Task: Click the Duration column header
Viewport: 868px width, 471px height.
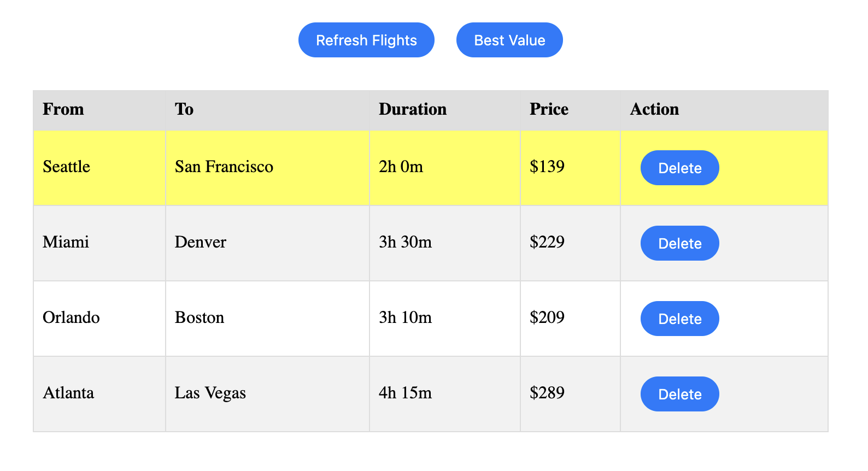Action: [x=413, y=109]
